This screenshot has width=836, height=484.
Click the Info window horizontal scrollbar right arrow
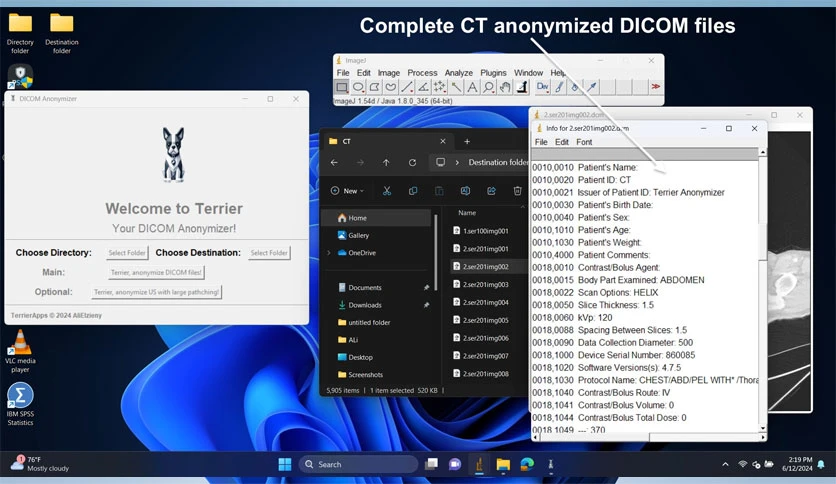pos(763,437)
